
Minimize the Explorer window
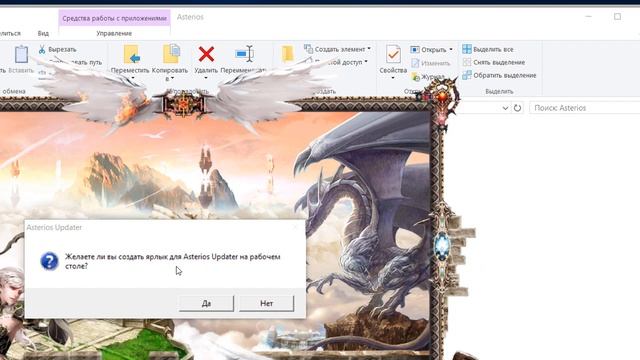[588, 17]
